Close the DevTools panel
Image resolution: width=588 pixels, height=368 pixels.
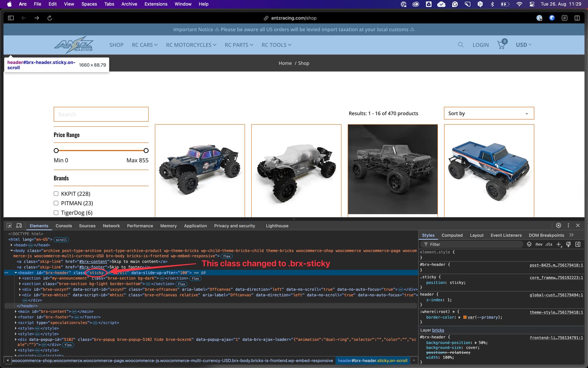578,225
